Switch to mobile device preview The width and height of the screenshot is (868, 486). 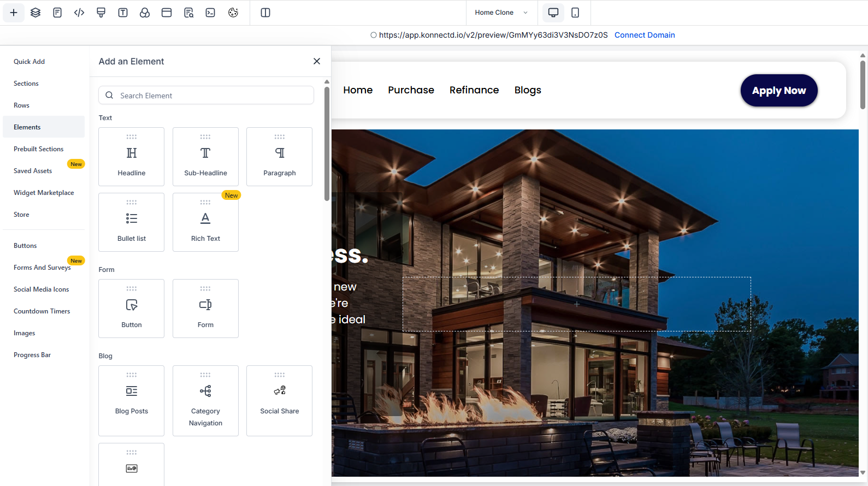point(575,13)
